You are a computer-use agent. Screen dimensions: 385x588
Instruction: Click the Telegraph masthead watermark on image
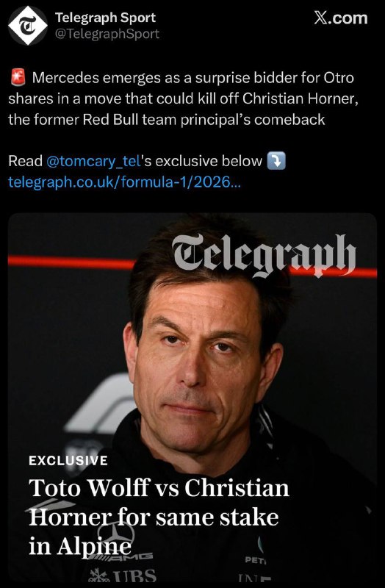click(x=264, y=254)
